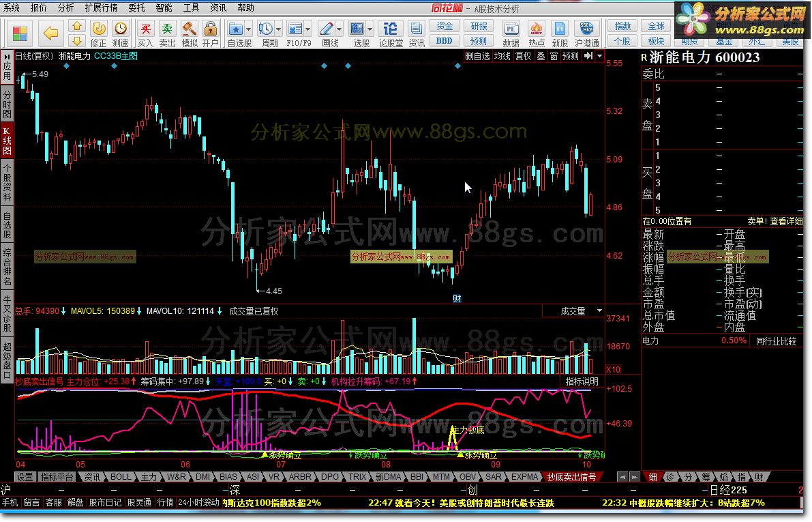Select the EXPMA indicator tab
The image size is (812, 522).
point(524,477)
